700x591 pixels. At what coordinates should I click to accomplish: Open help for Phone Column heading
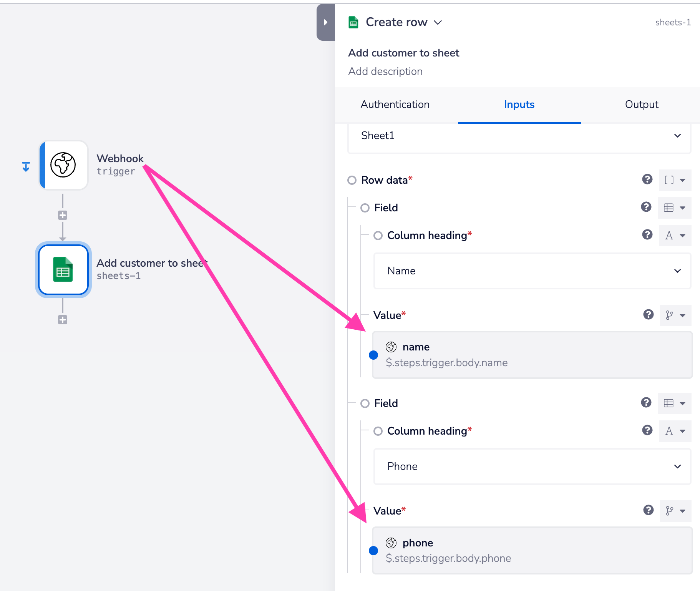[x=647, y=430]
